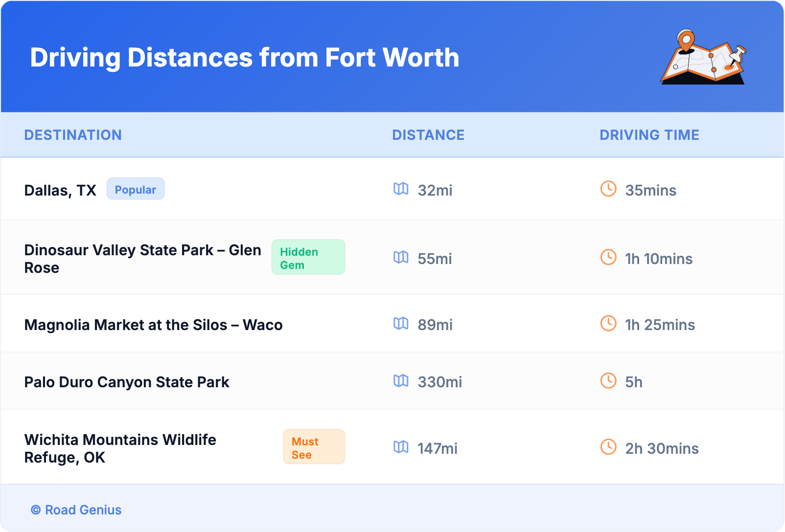
Task: Click the Distance column header
Action: pos(428,135)
